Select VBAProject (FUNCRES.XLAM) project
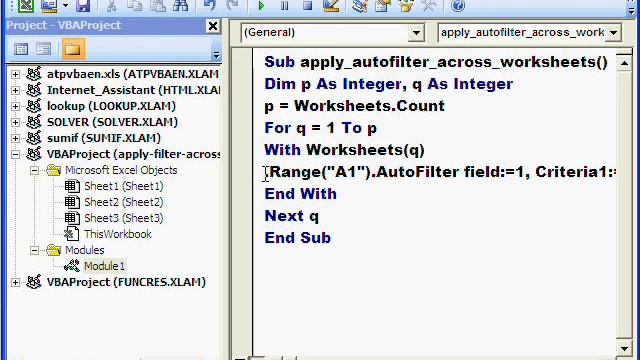 [126, 282]
